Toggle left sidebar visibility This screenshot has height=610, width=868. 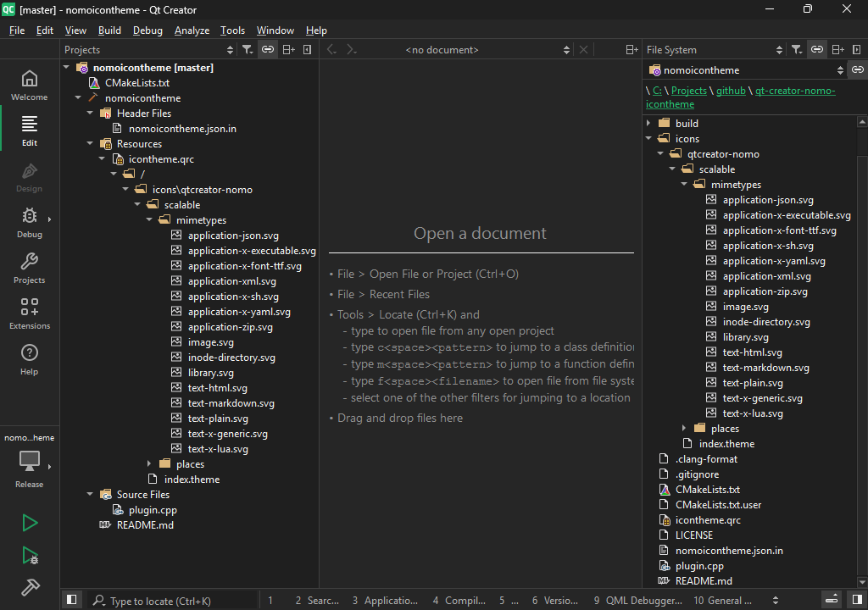pos(71,600)
